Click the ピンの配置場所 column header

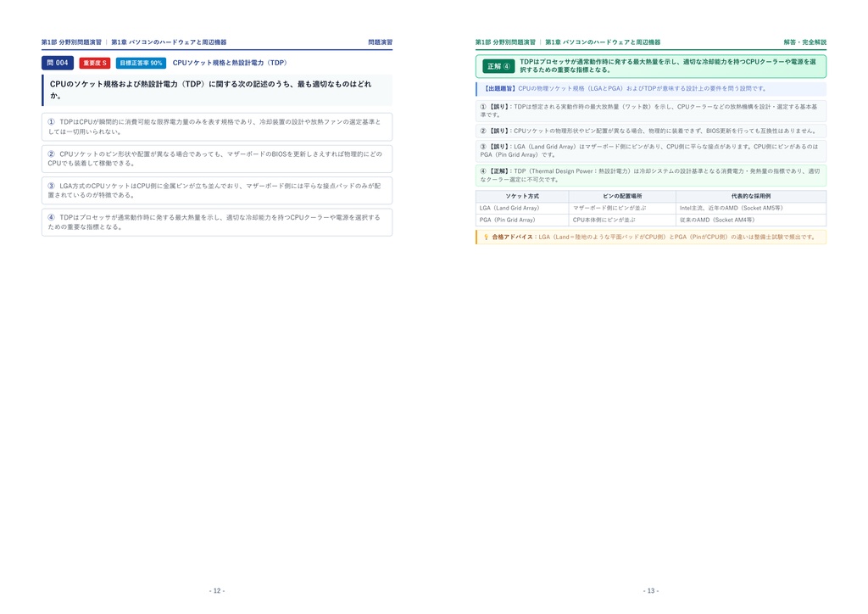click(x=622, y=197)
